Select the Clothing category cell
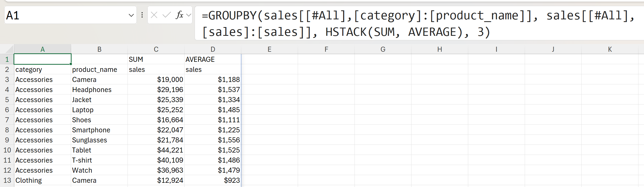Viewport: 644px width, 187px height. [42, 180]
